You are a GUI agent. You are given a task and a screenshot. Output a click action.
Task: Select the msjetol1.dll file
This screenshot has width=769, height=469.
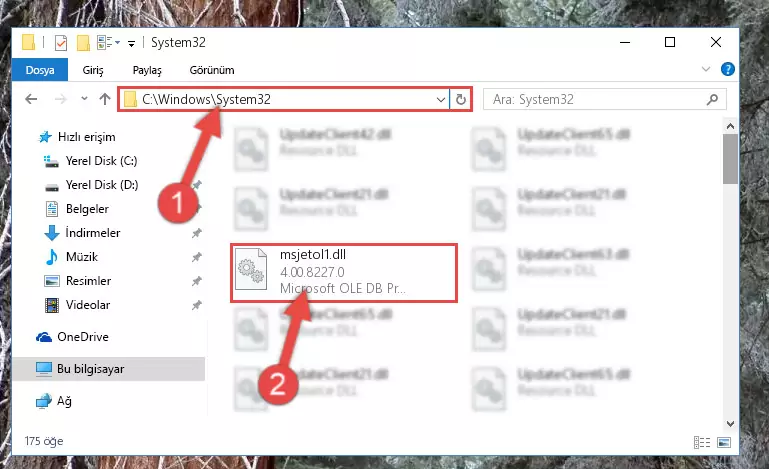[344, 273]
